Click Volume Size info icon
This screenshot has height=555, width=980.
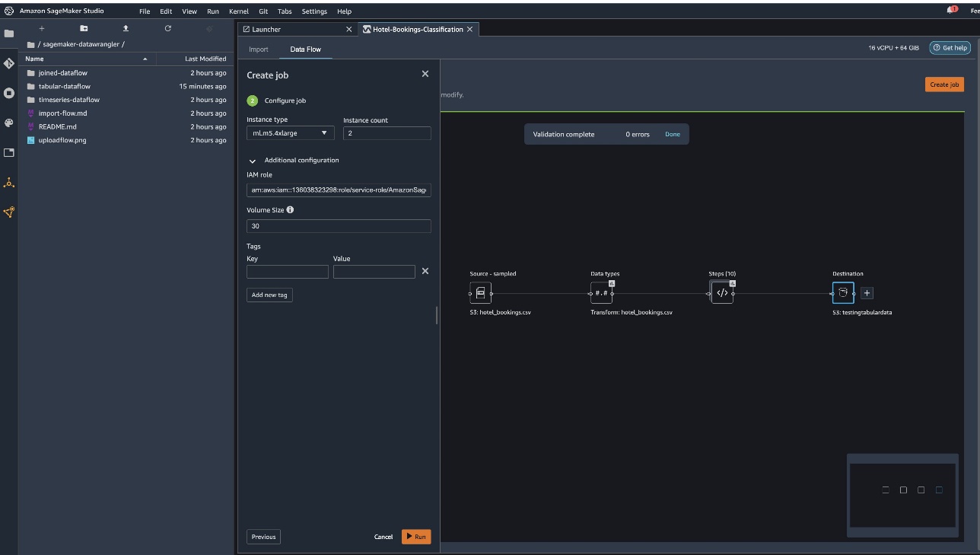290,210
